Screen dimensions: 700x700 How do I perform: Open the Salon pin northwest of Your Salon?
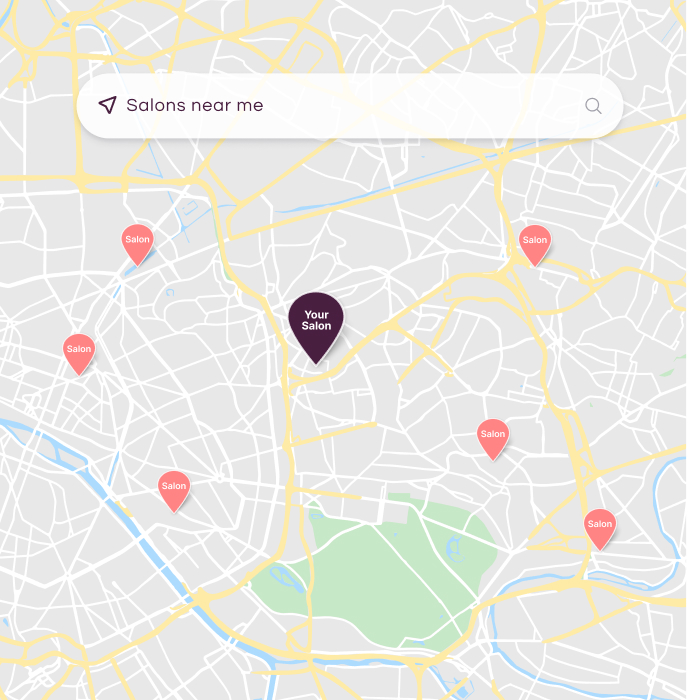138,245
